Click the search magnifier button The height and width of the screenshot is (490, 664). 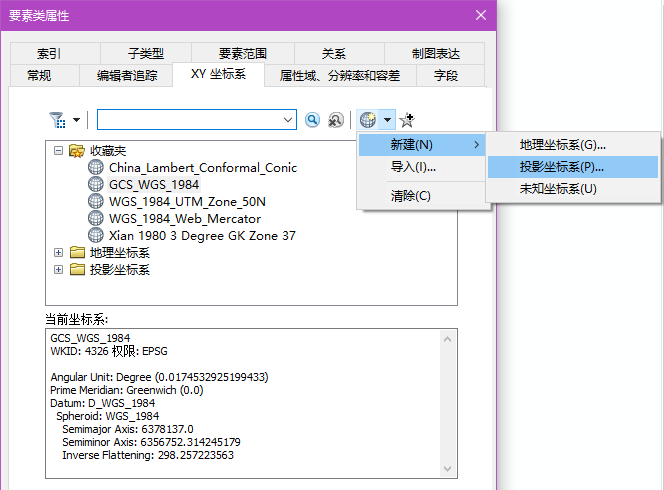pyautogui.click(x=313, y=120)
